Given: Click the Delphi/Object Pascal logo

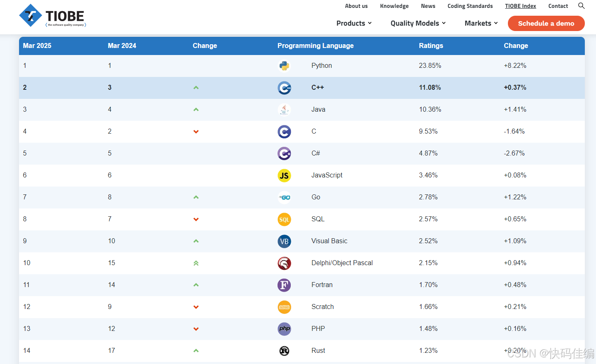Looking at the screenshot, I should click(284, 263).
